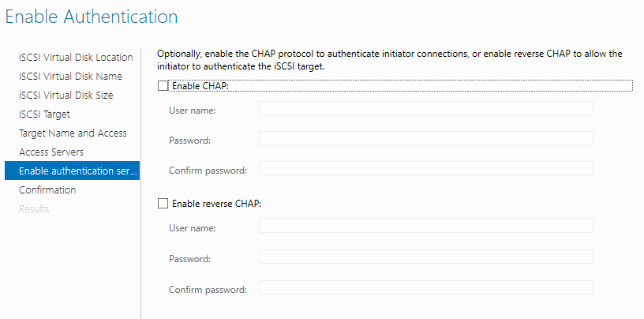Click the reverse CHAP Password field
This screenshot has width=644, height=319.
click(x=426, y=257)
